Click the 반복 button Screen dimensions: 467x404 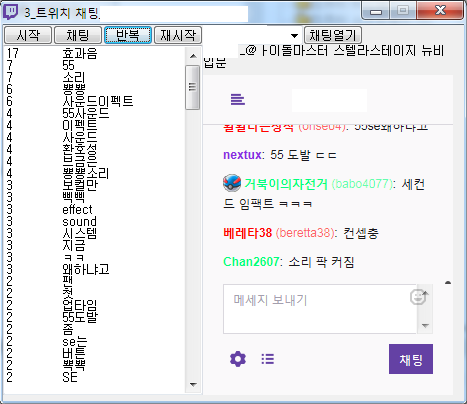(128, 35)
